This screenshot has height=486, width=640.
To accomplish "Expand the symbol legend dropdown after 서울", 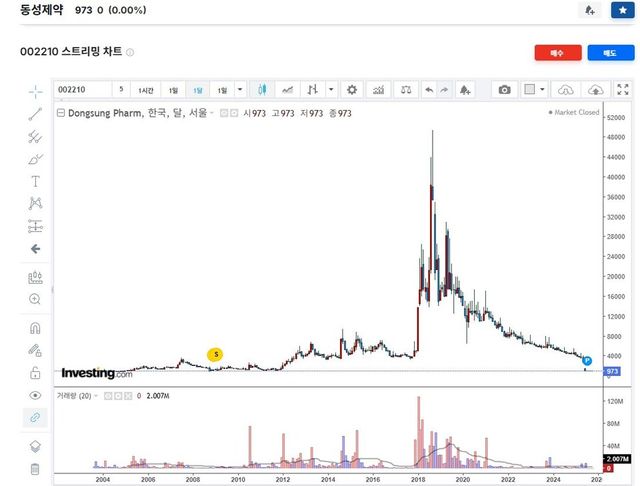I will 212,113.
